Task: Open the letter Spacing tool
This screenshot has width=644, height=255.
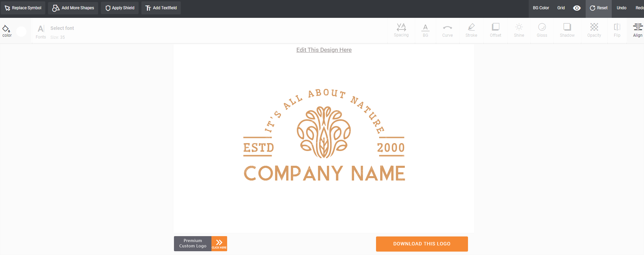Action: pyautogui.click(x=401, y=31)
